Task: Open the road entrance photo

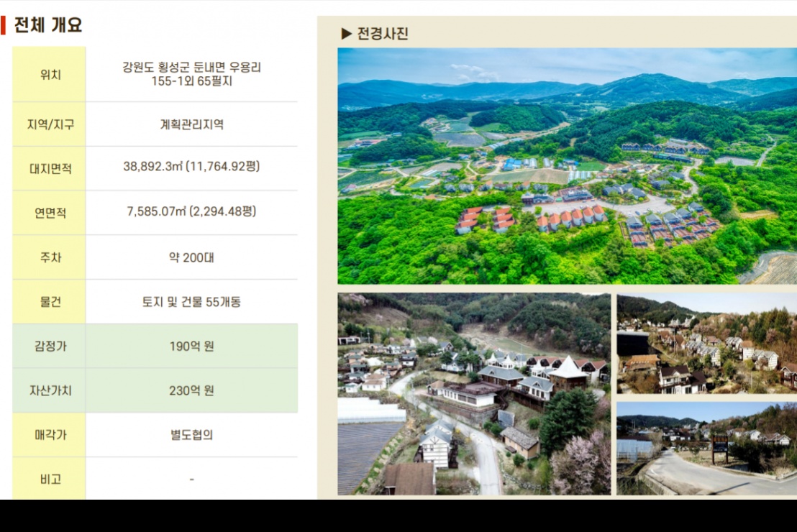Action: [706, 448]
